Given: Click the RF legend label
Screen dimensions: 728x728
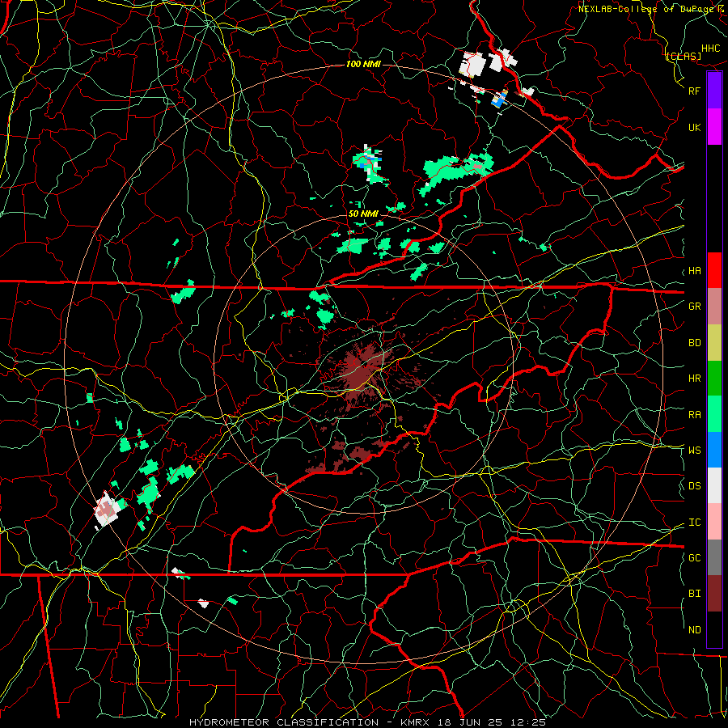Looking at the screenshot, I should coord(695,91).
